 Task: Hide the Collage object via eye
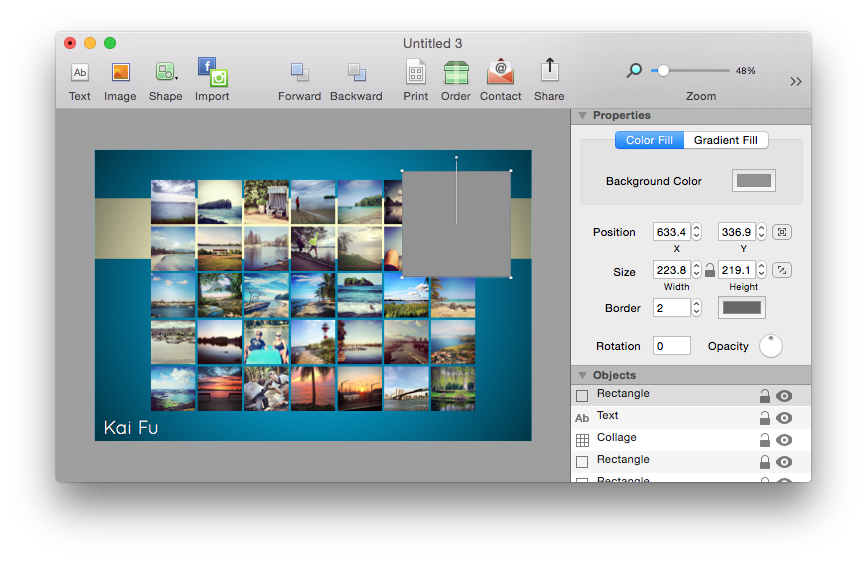pyautogui.click(x=784, y=440)
